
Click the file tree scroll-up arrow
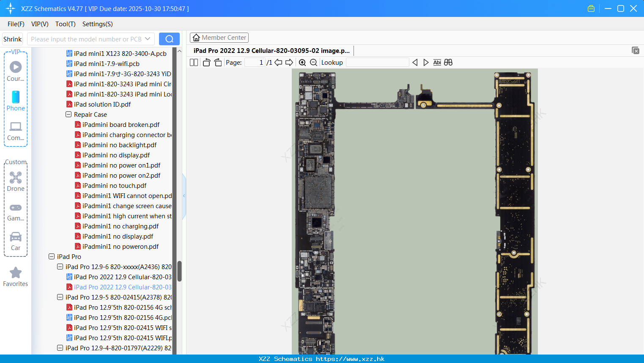click(x=179, y=51)
